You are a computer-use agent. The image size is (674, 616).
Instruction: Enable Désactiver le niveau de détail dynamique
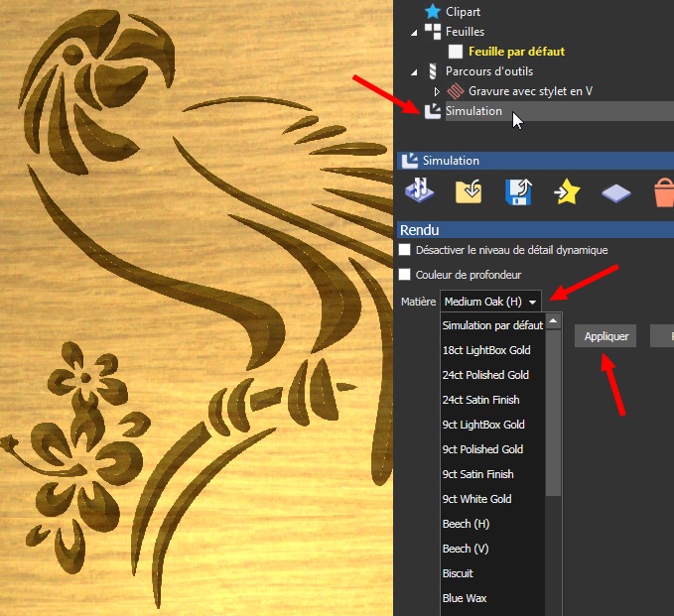click(404, 250)
